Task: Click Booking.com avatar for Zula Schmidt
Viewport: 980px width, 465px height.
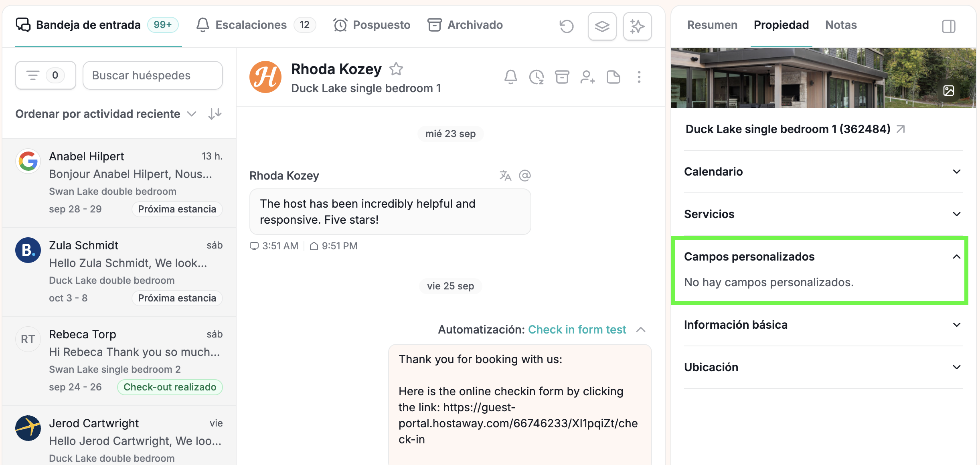Action: tap(28, 250)
